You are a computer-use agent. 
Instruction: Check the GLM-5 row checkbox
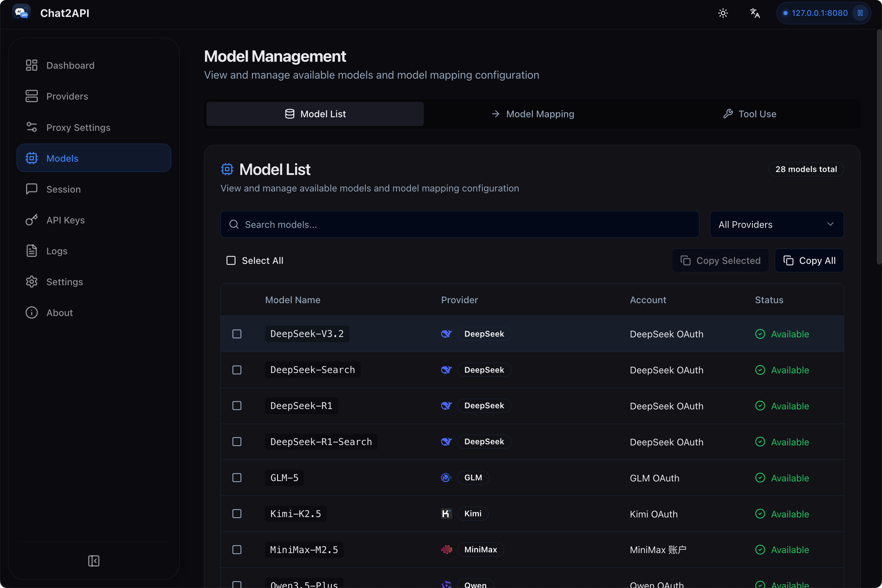(x=237, y=478)
